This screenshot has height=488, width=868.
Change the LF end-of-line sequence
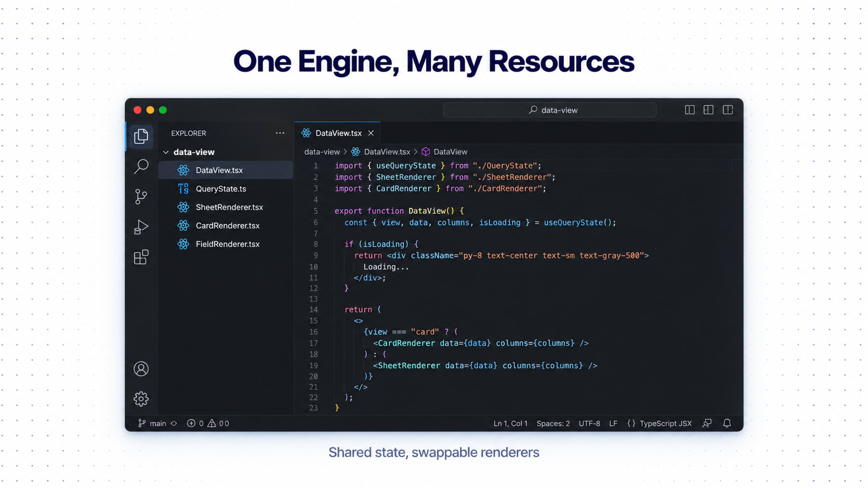[x=613, y=424]
